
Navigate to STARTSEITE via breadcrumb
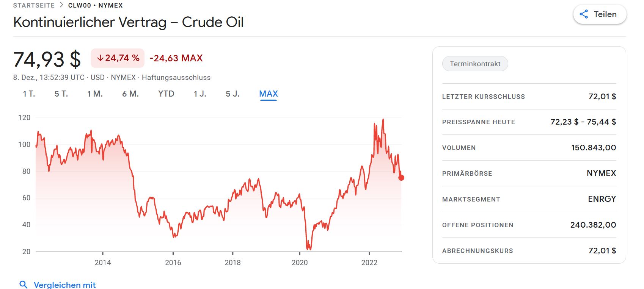tap(33, 5)
